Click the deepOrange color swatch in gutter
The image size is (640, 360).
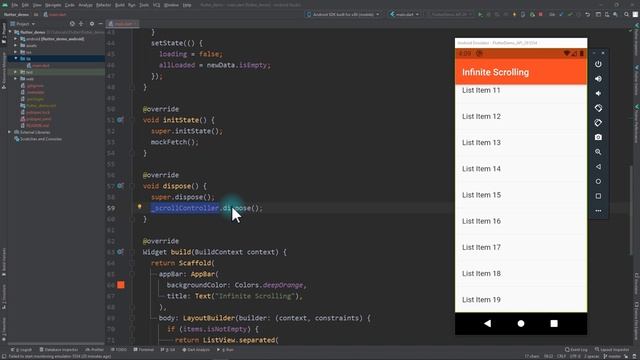(121, 285)
